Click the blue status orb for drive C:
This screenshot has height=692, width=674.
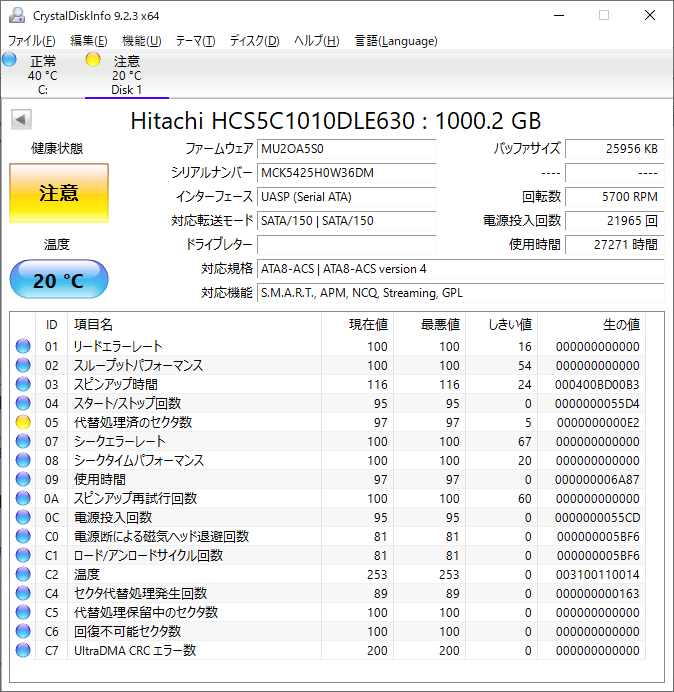coord(9,60)
